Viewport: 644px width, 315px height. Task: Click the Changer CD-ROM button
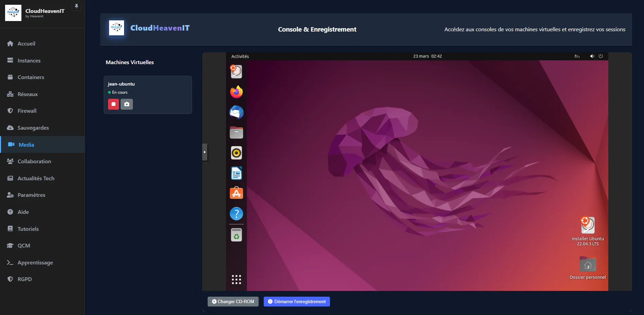tap(233, 301)
